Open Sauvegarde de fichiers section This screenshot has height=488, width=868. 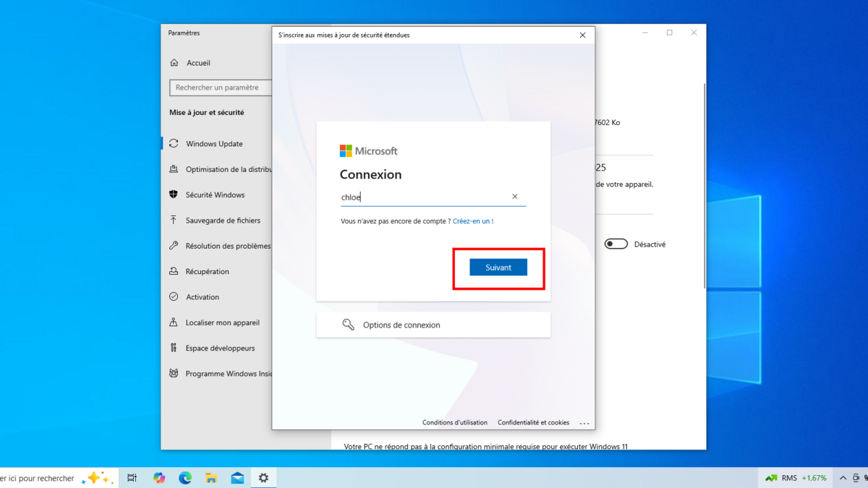tap(223, 221)
